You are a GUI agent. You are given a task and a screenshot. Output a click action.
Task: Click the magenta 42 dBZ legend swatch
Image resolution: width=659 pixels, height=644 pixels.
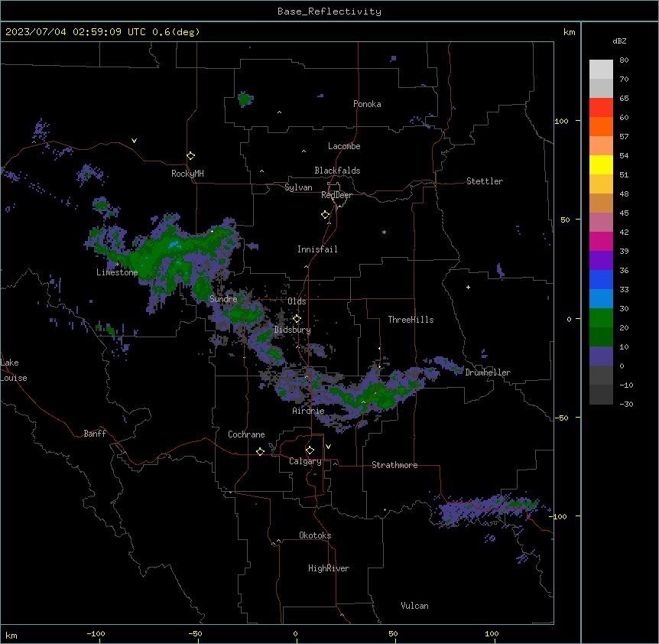point(601,241)
